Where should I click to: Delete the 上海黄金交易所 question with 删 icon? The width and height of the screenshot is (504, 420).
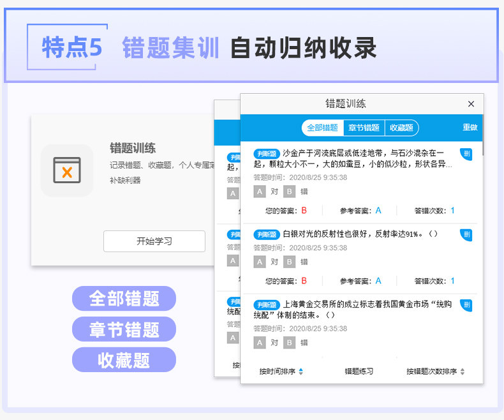click(466, 305)
